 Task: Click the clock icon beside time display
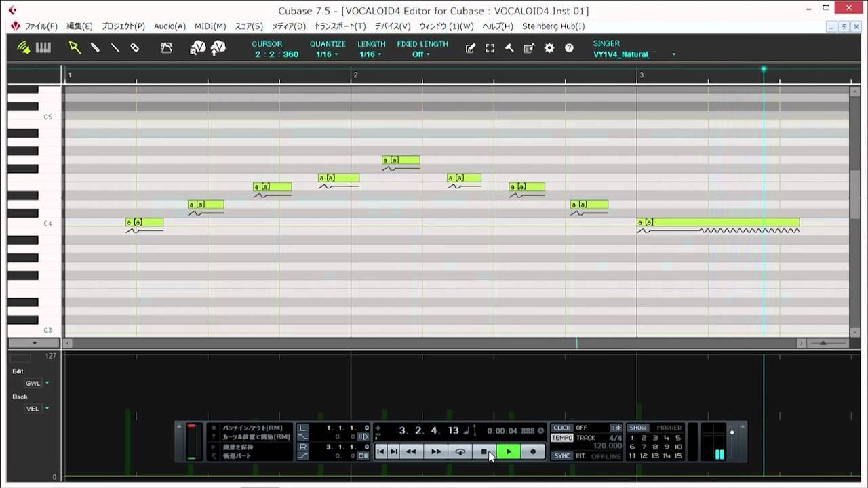[540, 430]
